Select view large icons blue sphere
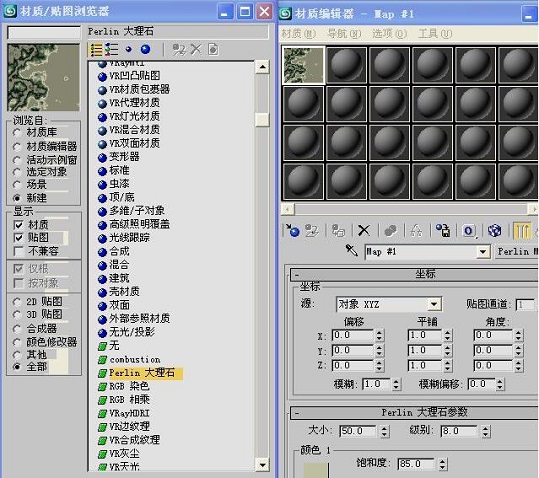Image resolution: width=539 pixels, height=478 pixels. point(145,49)
